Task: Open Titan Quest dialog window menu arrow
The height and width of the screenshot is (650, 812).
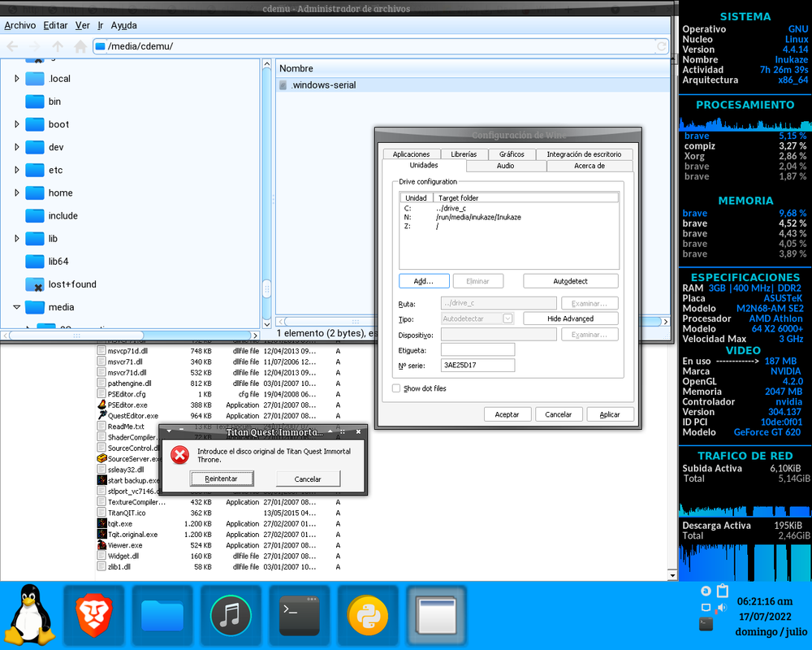Action: (169, 431)
